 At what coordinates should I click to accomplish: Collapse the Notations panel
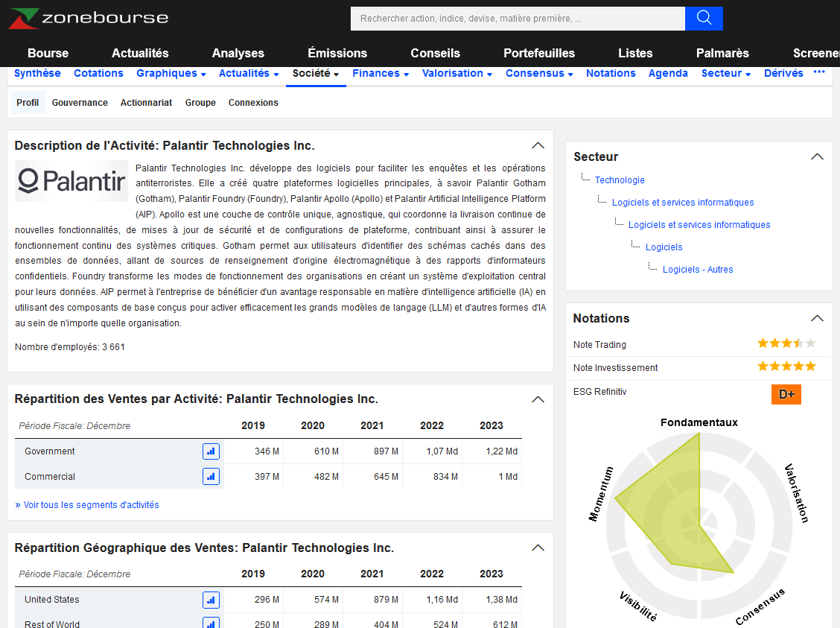click(817, 319)
